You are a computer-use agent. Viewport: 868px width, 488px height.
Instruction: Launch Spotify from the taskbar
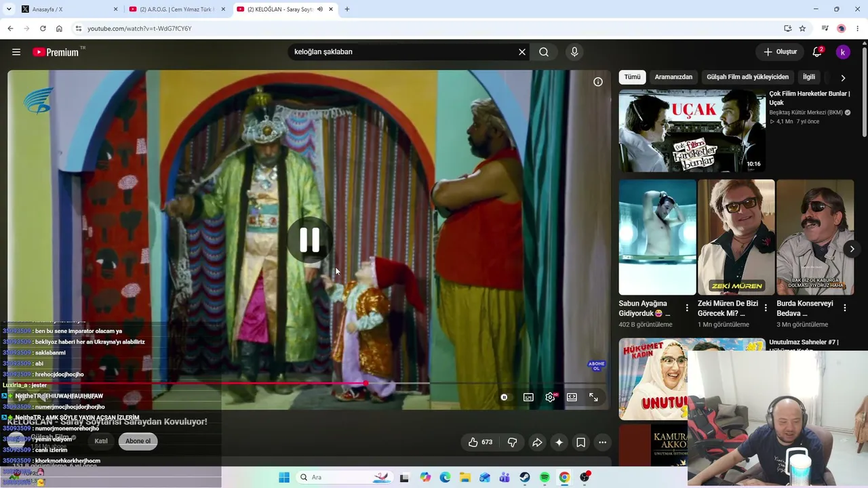[x=545, y=477]
